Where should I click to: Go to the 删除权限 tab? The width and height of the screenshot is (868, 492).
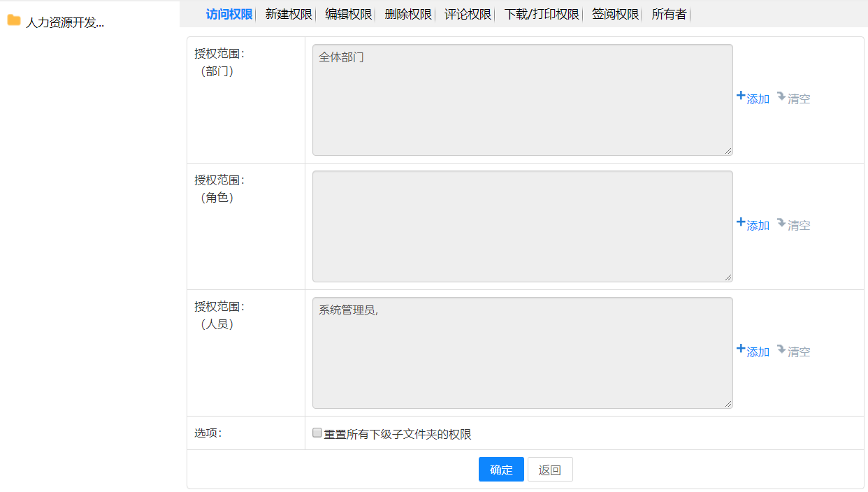point(408,15)
